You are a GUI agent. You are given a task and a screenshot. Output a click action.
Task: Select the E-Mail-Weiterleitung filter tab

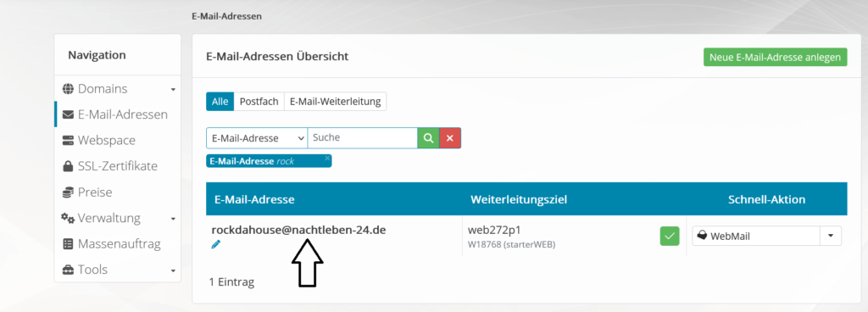coord(336,102)
